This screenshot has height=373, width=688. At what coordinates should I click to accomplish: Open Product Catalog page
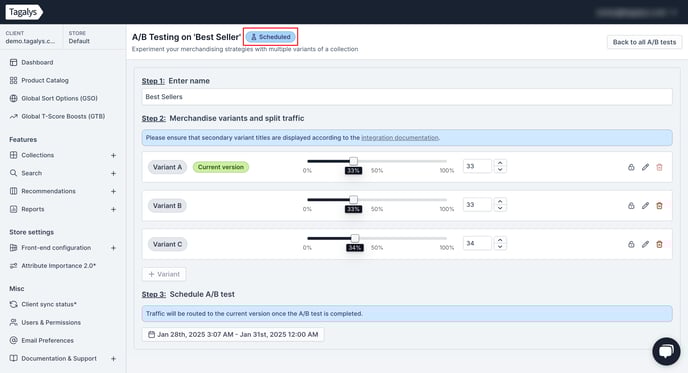(45, 80)
